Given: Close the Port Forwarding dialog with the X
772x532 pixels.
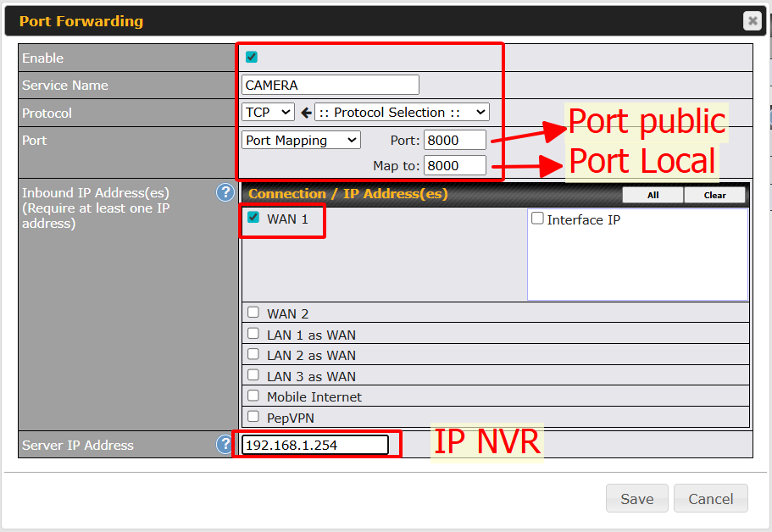Looking at the screenshot, I should [752, 21].
